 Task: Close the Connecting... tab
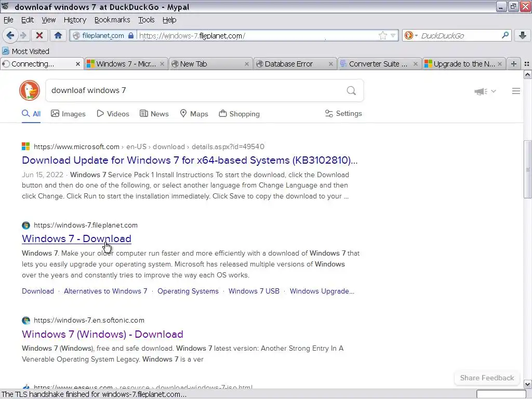(x=78, y=64)
